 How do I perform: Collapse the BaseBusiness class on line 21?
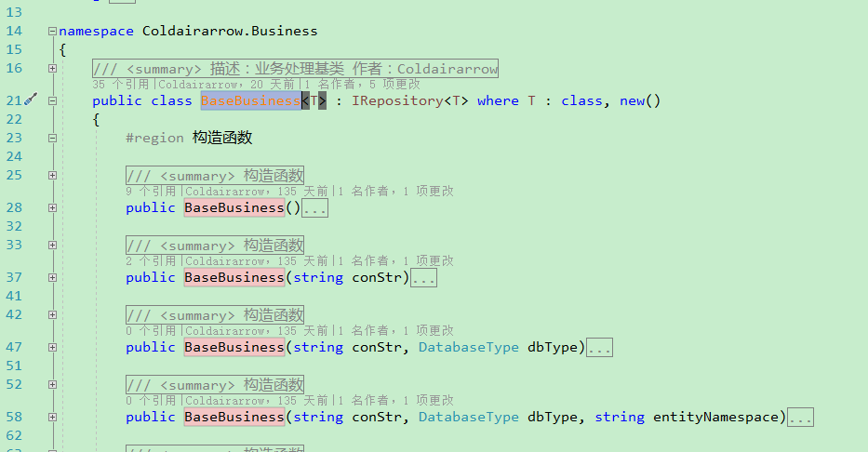coord(52,100)
